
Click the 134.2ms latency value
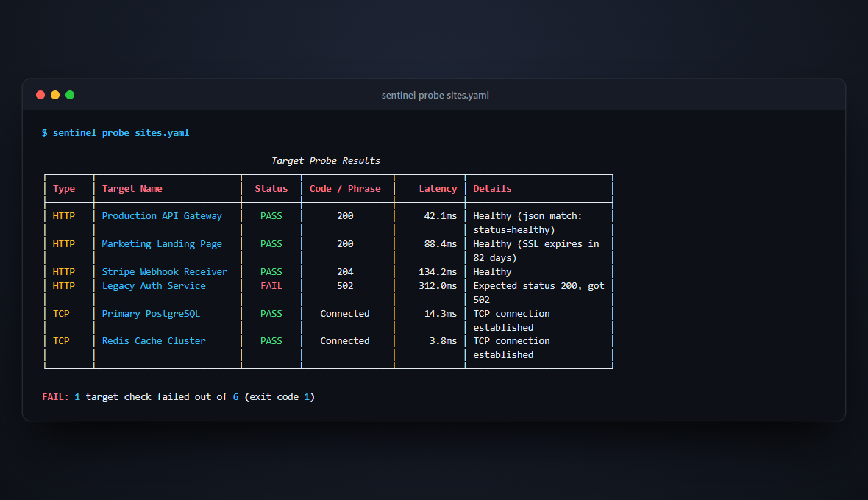[438, 271]
